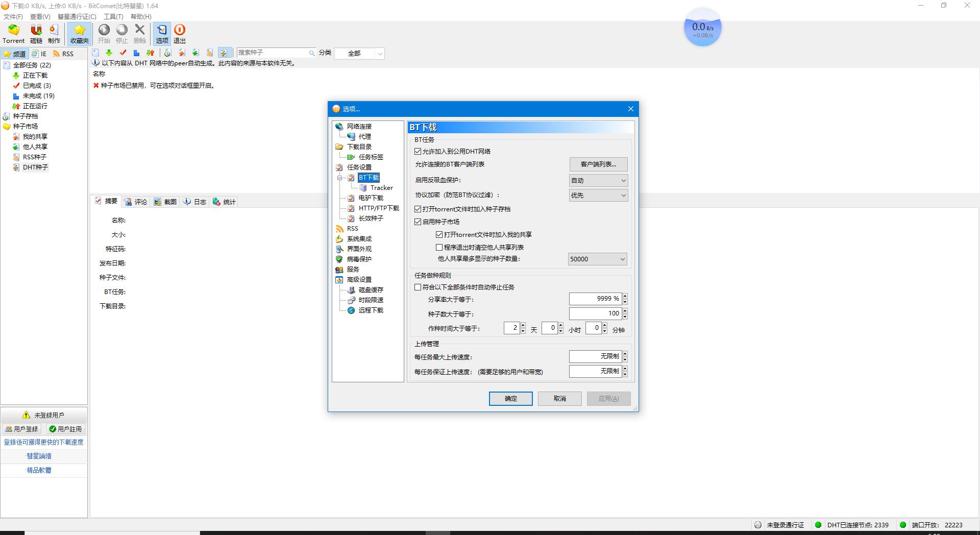Open the 工具(T) menu
This screenshot has width=980, height=535.
113,16
